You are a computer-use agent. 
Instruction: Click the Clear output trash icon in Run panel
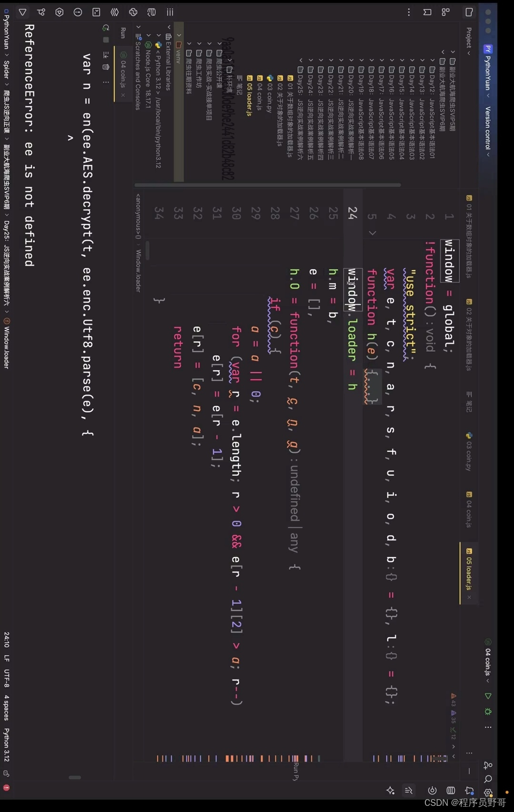click(x=106, y=67)
